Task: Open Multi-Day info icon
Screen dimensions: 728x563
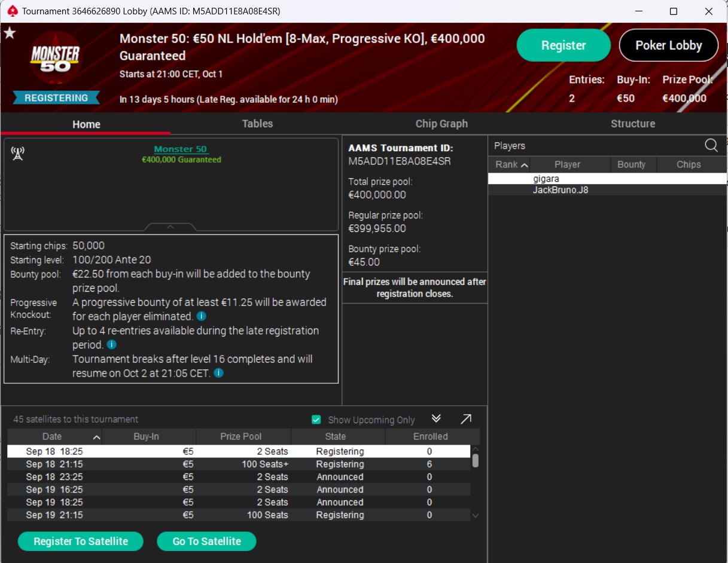Action: click(219, 373)
